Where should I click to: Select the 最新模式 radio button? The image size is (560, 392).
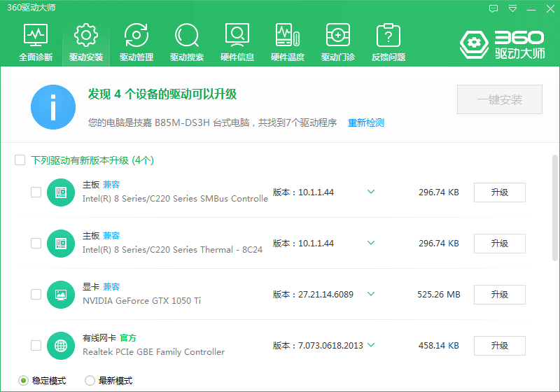[x=90, y=381]
